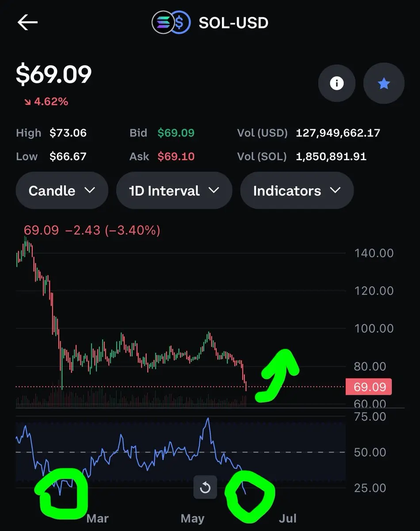420x531 pixels.
Task: Tap the Low value $66.67
Action: 68,156
